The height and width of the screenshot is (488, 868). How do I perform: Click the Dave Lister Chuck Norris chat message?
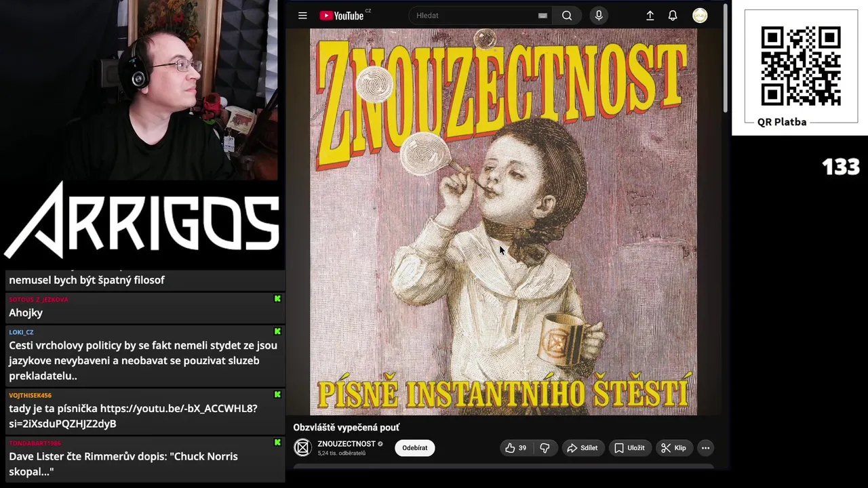pyautogui.click(x=123, y=464)
